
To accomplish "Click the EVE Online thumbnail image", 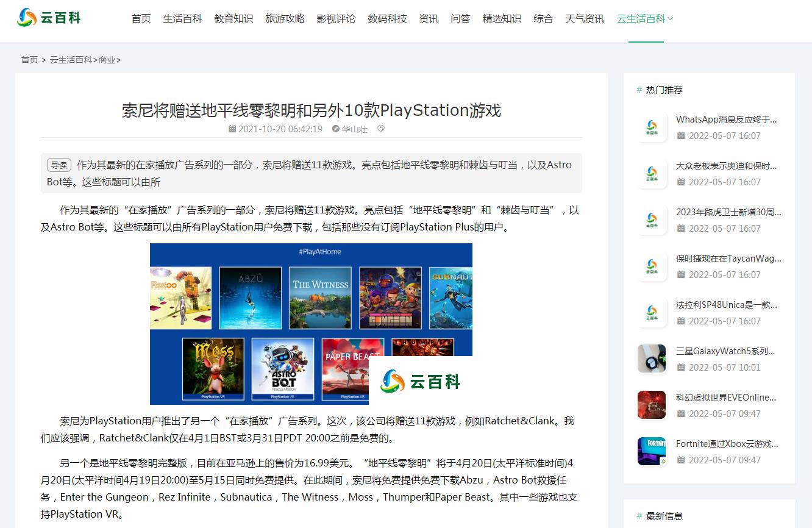I will 652,405.
